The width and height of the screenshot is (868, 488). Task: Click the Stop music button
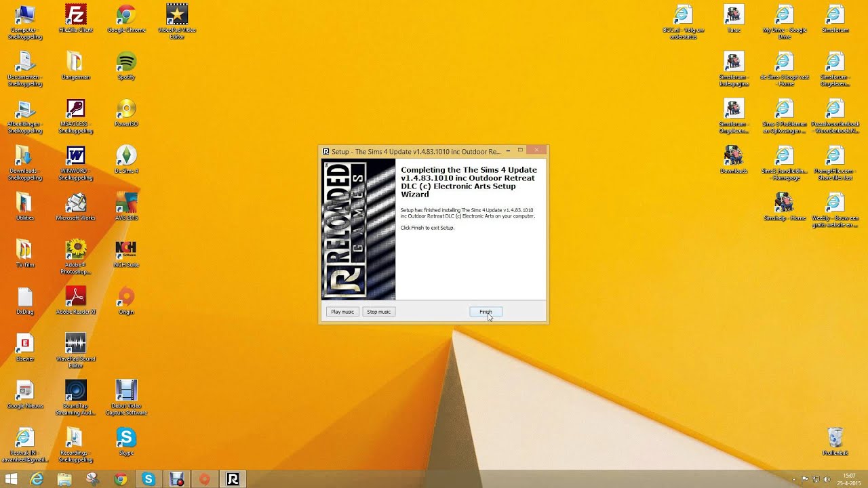tap(378, 312)
